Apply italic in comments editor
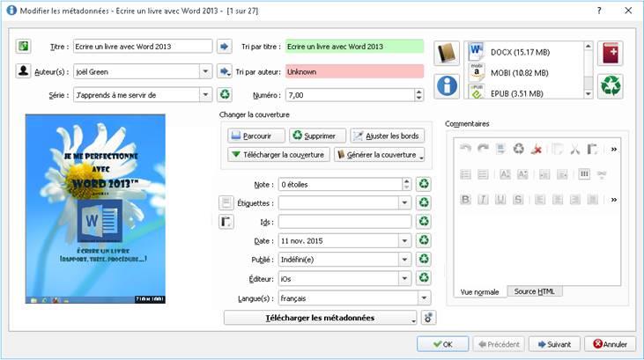The image size is (644, 360). pyautogui.click(x=483, y=200)
